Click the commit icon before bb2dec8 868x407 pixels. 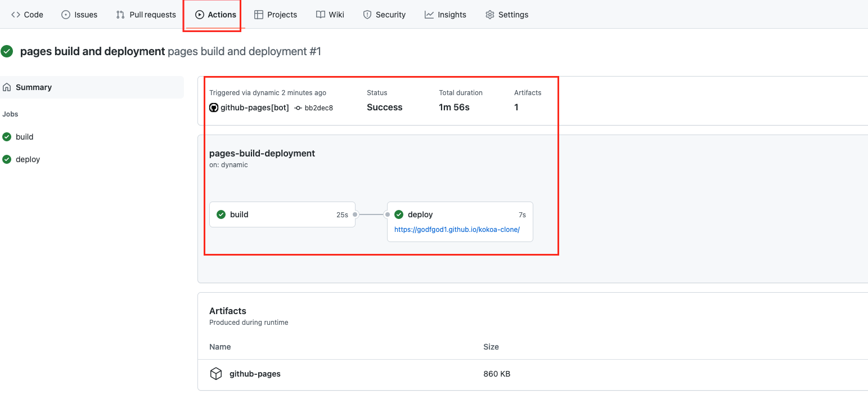coord(298,108)
